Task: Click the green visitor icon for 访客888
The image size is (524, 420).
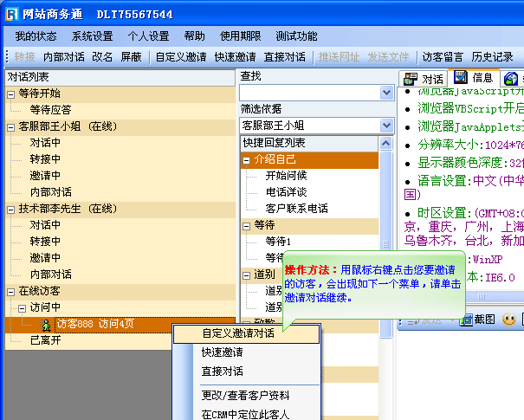Action: pyautogui.click(x=46, y=325)
